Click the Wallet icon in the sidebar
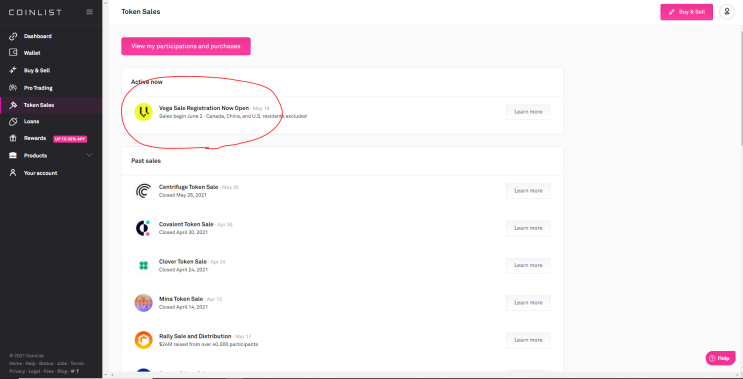 click(x=13, y=53)
